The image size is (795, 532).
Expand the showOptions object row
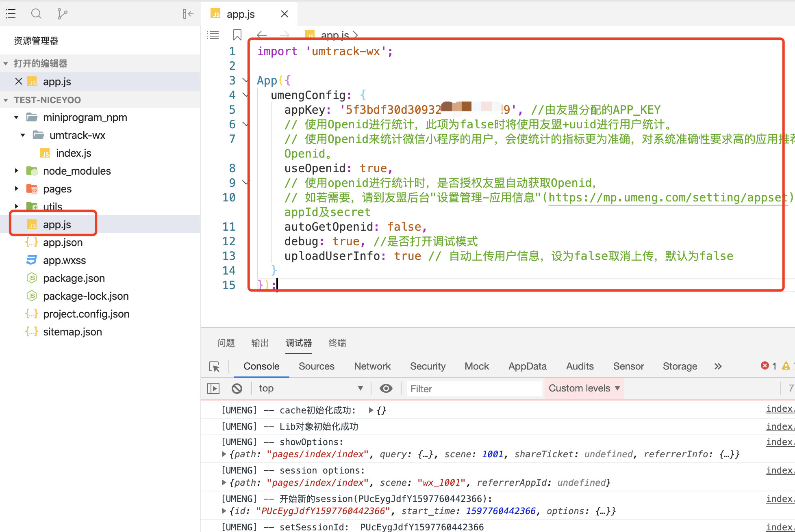pyautogui.click(x=224, y=454)
